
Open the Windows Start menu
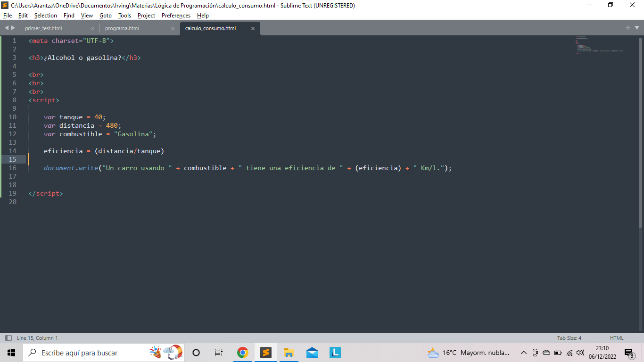11,353
